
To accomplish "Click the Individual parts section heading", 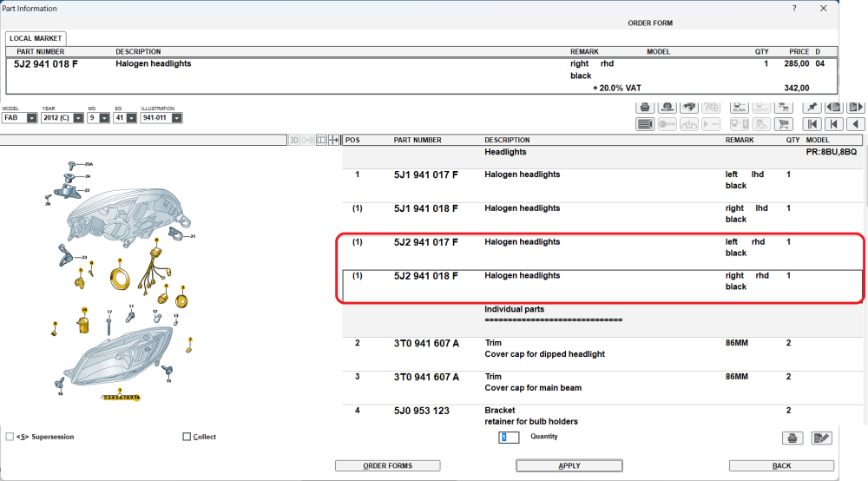I will click(x=514, y=309).
